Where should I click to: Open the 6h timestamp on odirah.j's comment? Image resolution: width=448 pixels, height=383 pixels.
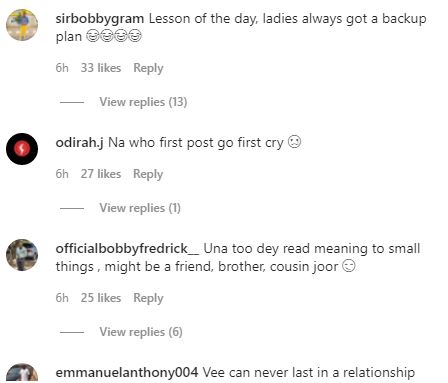(x=62, y=174)
